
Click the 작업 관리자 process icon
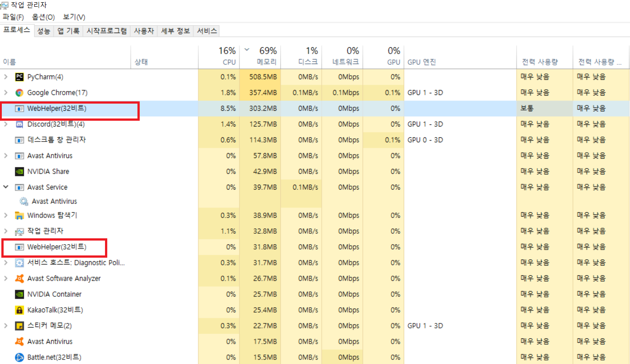(x=19, y=231)
